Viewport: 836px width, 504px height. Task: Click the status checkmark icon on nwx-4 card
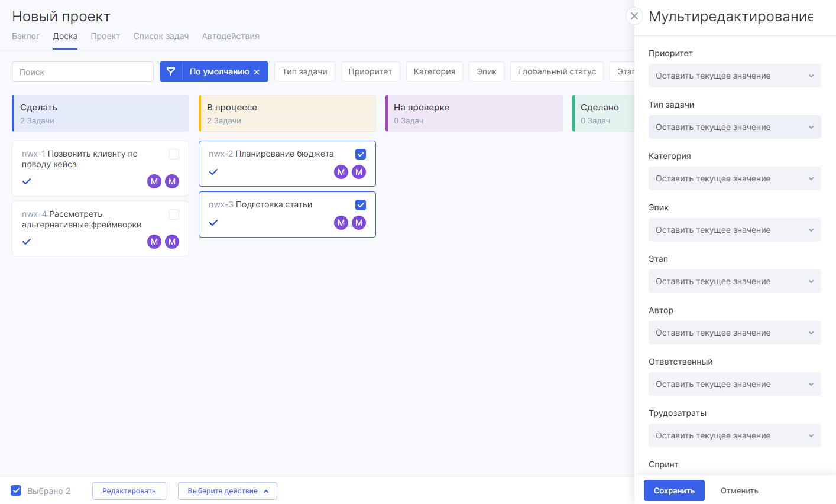click(27, 242)
